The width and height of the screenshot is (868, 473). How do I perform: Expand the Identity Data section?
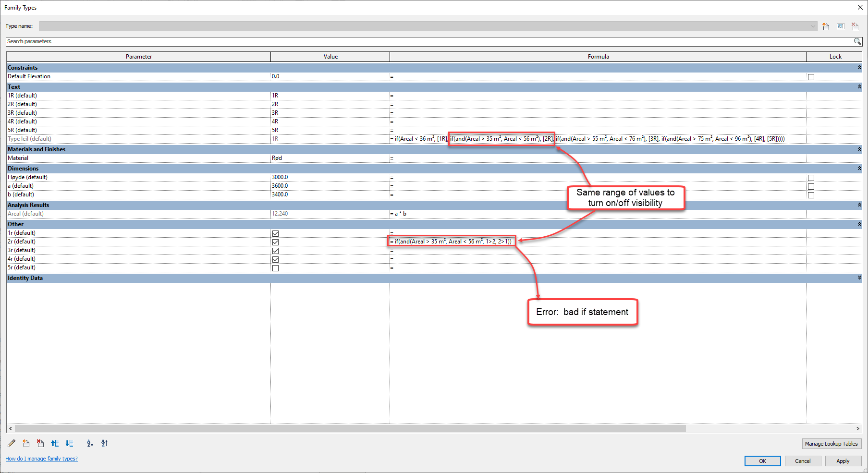coord(859,278)
